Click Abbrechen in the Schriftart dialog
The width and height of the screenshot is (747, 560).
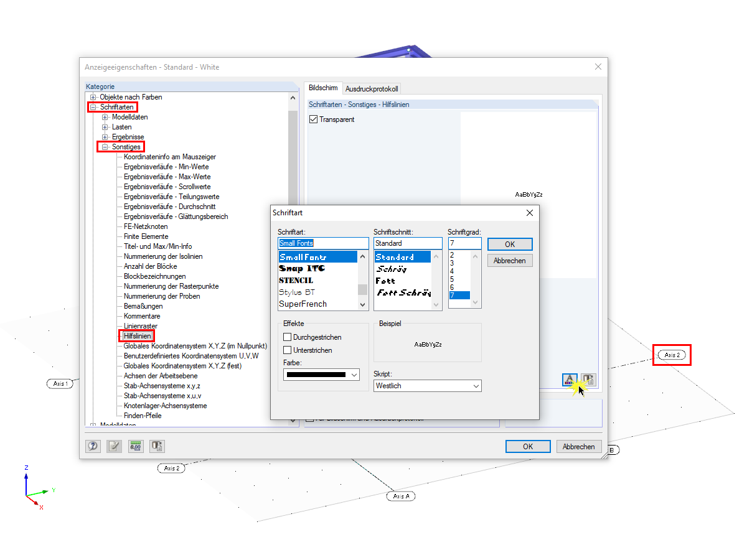pyautogui.click(x=510, y=261)
